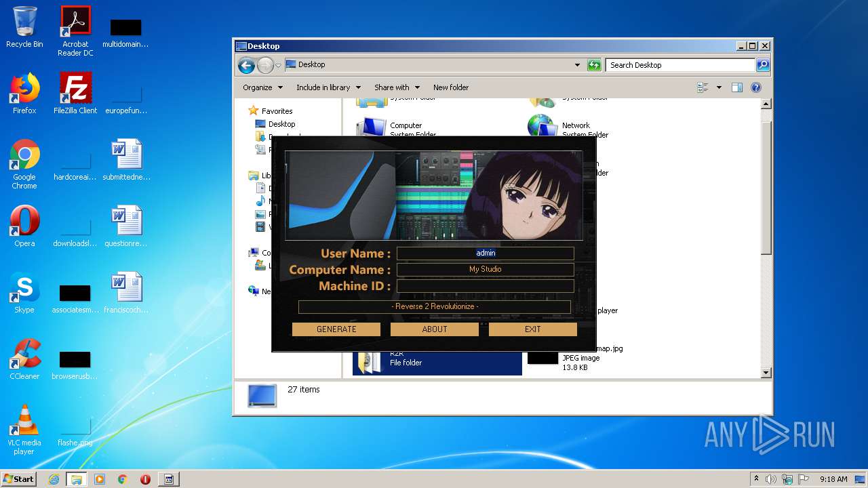Screen dimensions: 868x488
Task: Launch FileZilla Client desktop shortcut
Action: [75, 94]
